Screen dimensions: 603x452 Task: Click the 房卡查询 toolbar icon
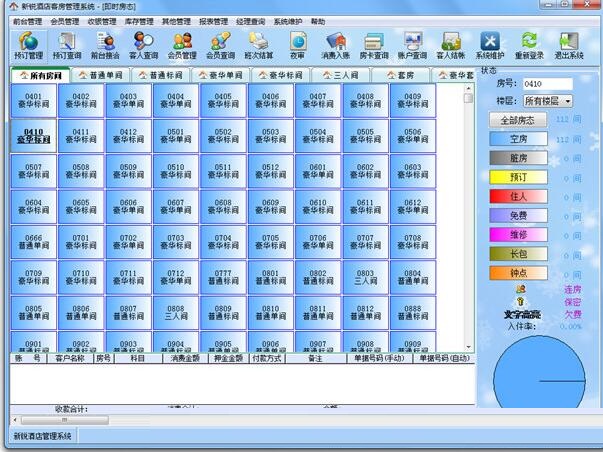click(374, 45)
